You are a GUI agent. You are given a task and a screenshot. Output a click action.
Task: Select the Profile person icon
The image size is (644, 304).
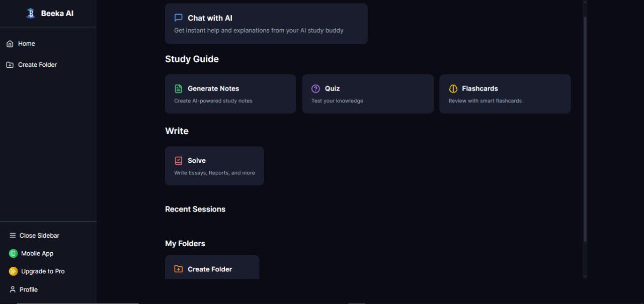[13, 289]
